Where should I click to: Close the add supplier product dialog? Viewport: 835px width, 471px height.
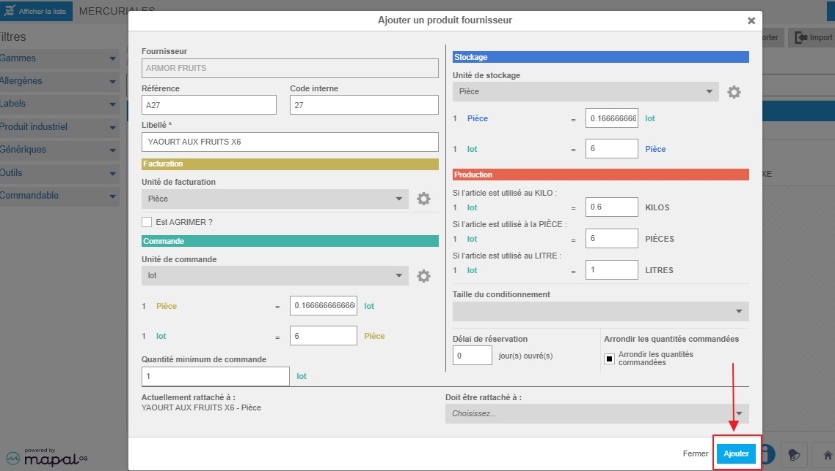(751, 20)
